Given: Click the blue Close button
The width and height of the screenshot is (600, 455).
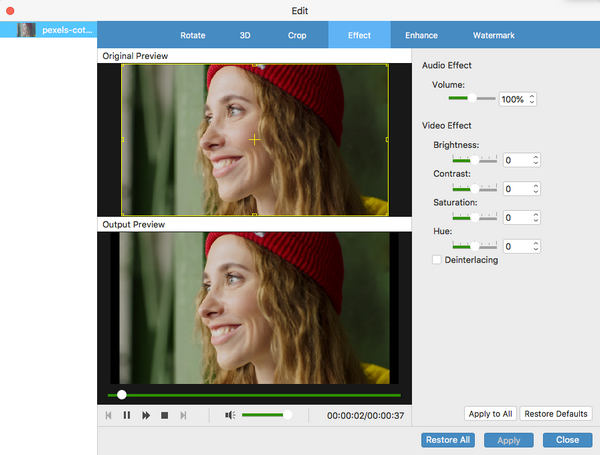Looking at the screenshot, I should tap(567, 440).
